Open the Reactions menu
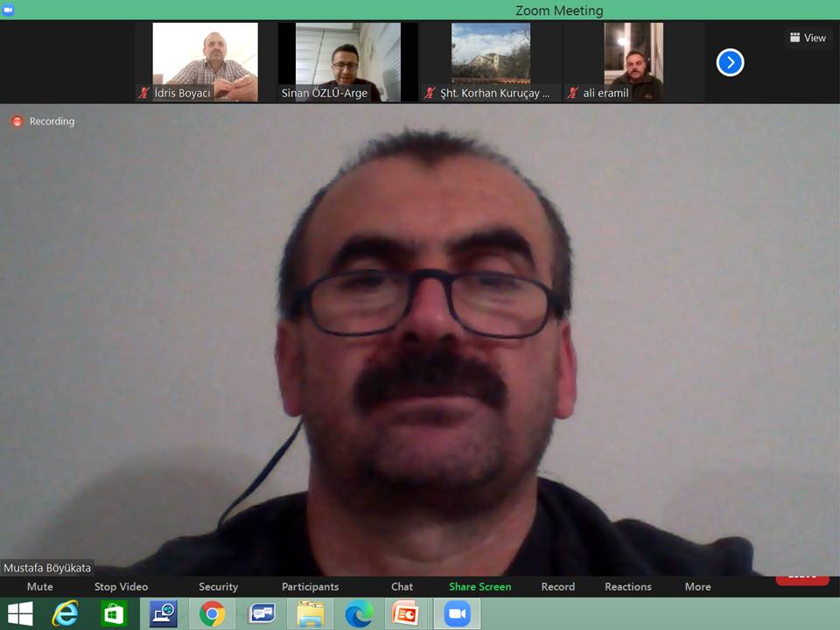This screenshot has width=840, height=630. (x=627, y=586)
